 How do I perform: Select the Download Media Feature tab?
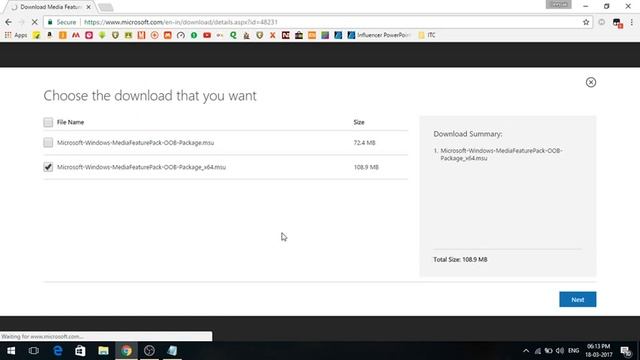click(51, 7)
